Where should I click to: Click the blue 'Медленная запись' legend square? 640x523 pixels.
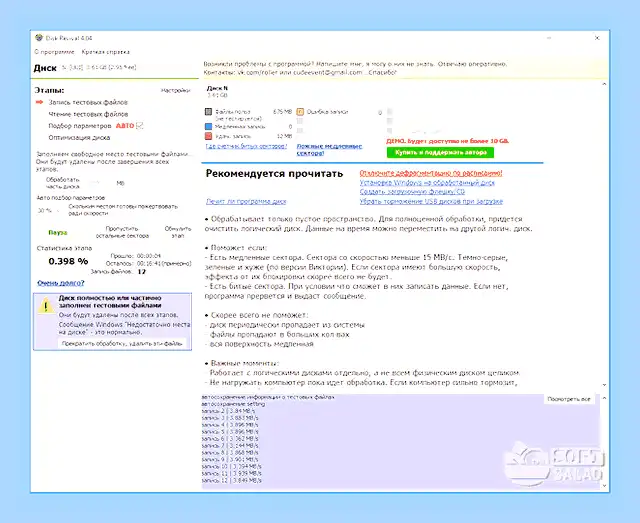209,127
